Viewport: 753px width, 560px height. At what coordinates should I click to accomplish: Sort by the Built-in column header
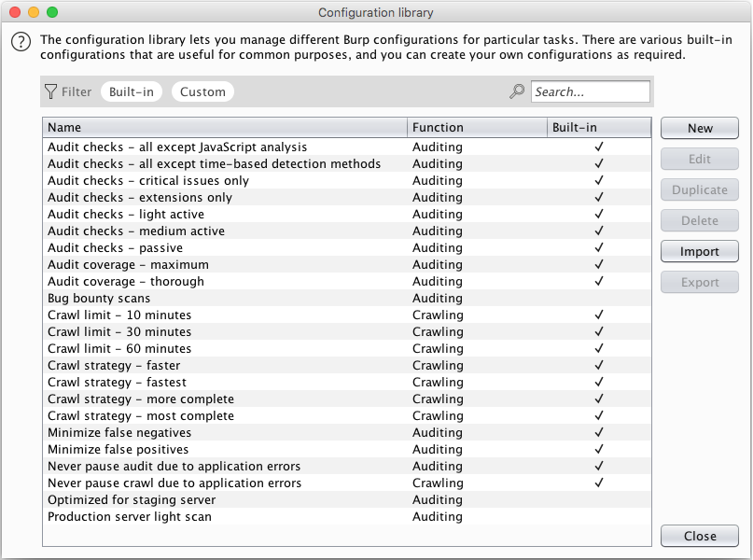pos(599,127)
